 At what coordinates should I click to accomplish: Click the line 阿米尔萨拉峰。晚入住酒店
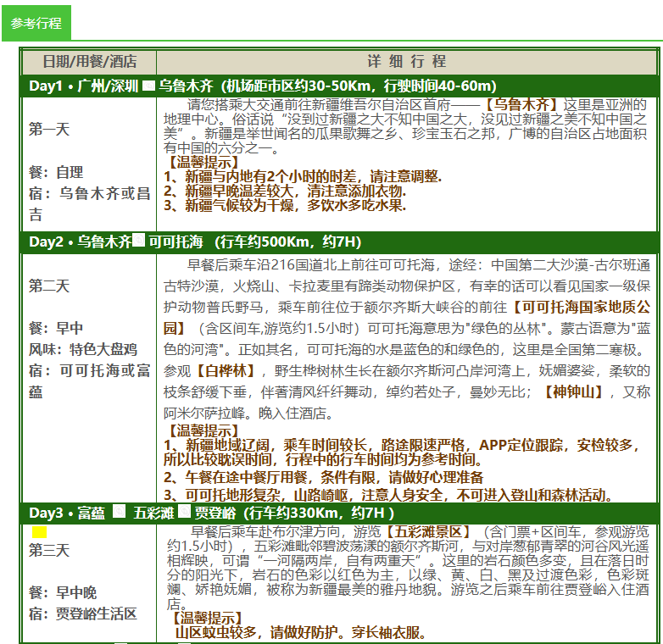coord(248,413)
